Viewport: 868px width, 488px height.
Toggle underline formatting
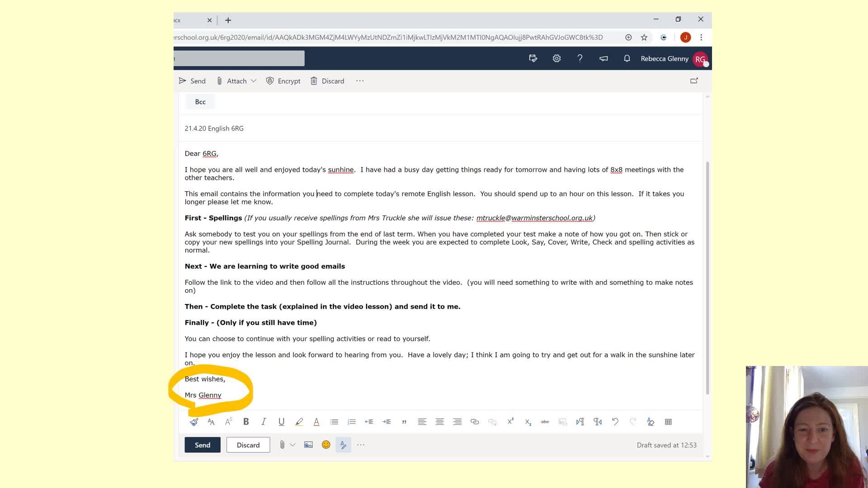[281, 422]
